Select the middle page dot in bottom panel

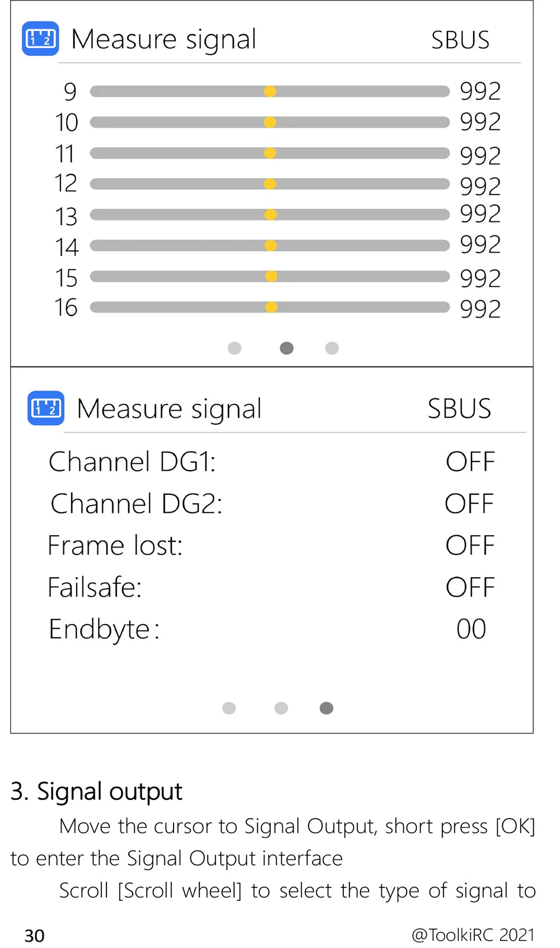point(281,708)
